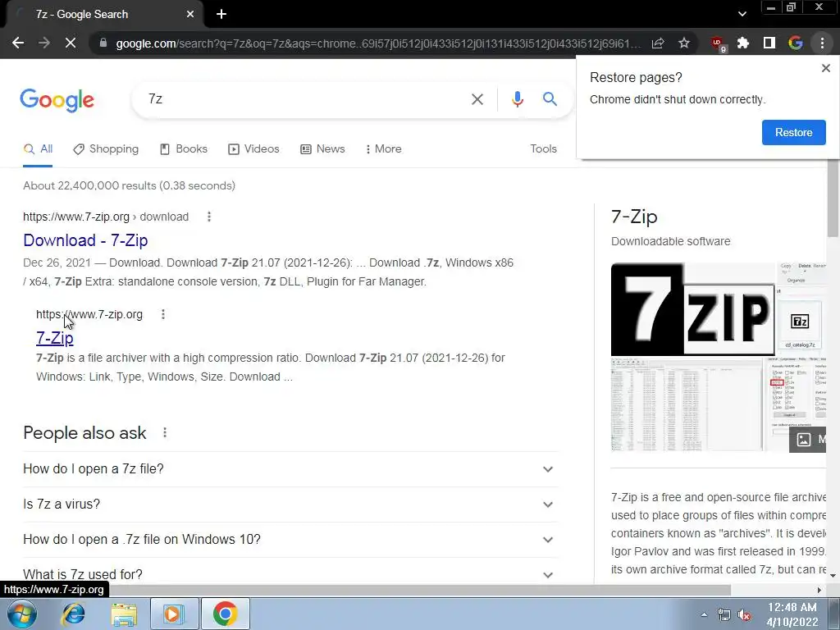Bookmark this page with the star

tap(684, 43)
